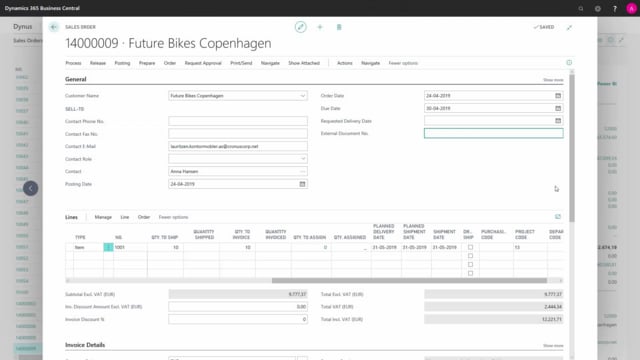The image size is (640, 360).
Task: Click the Project Code column header
Action: click(x=524, y=234)
